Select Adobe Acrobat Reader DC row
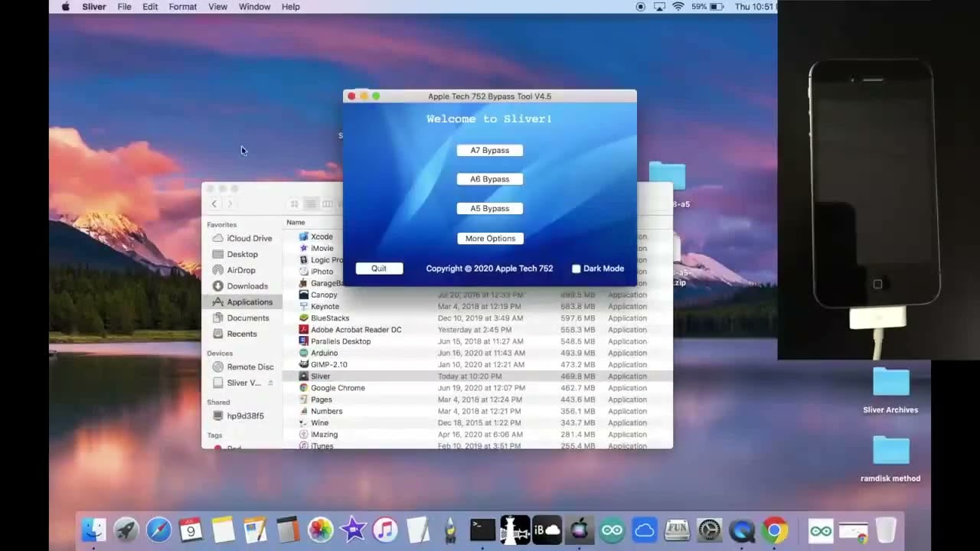 pos(478,330)
